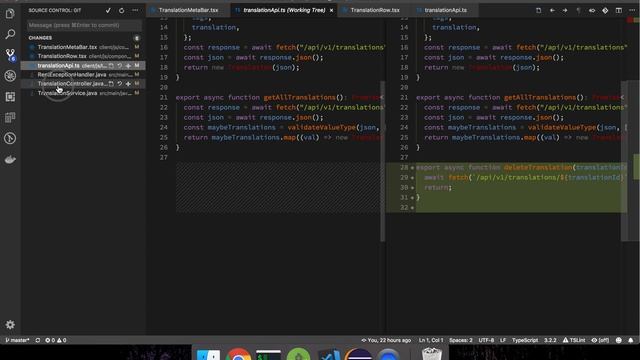This screenshot has height=360, width=640.
Task: Go to previous change arrow
Action: [552, 10]
